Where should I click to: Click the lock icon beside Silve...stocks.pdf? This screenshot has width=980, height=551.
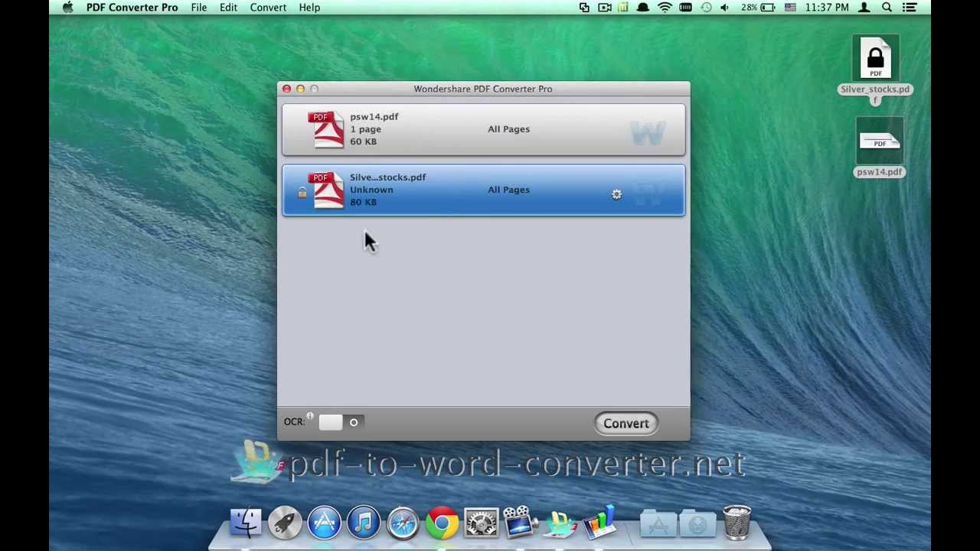pyautogui.click(x=302, y=193)
